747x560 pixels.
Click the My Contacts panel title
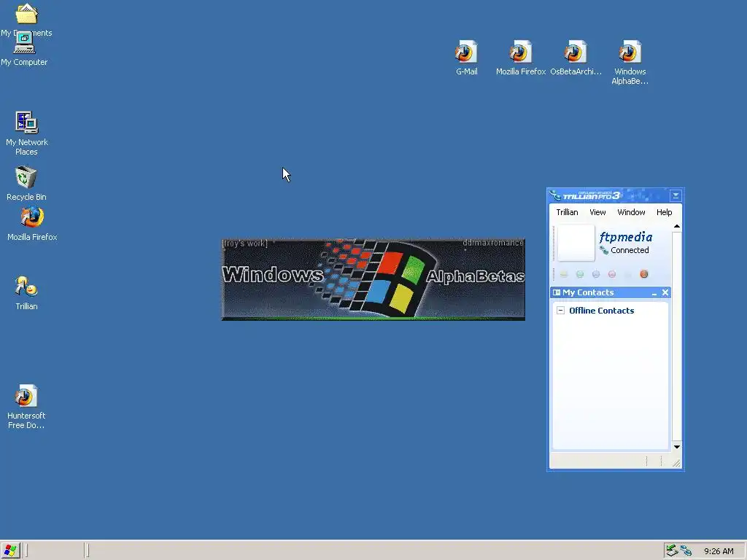click(x=588, y=292)
